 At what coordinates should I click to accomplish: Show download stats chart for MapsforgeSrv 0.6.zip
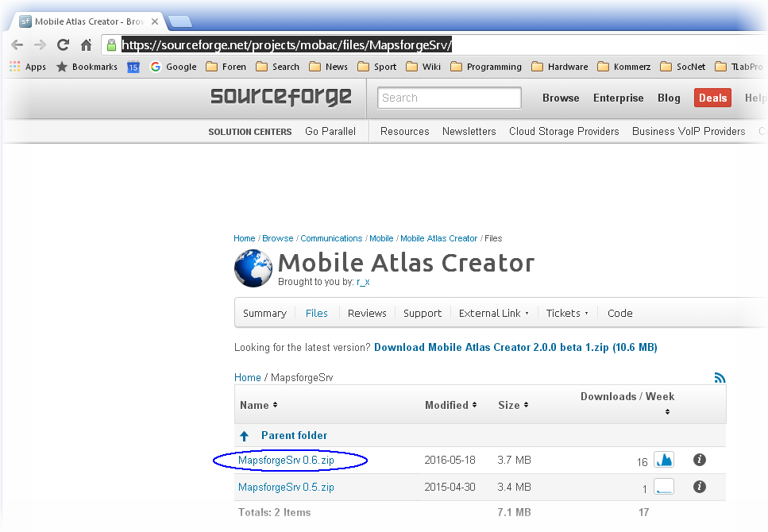(x=664, y=460)
